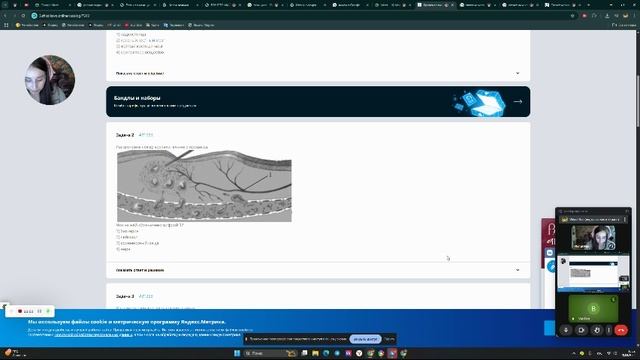Open the Задача 2 number link
Screen dimensions: 640x360
coord(146,135)
